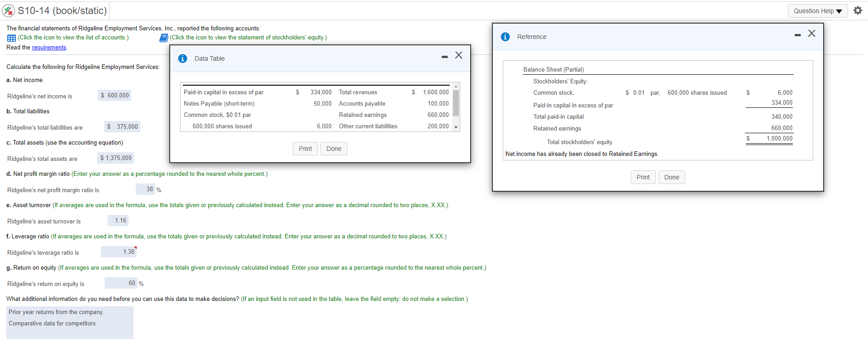Click the net profit margin ratio field

click(145, 189)
